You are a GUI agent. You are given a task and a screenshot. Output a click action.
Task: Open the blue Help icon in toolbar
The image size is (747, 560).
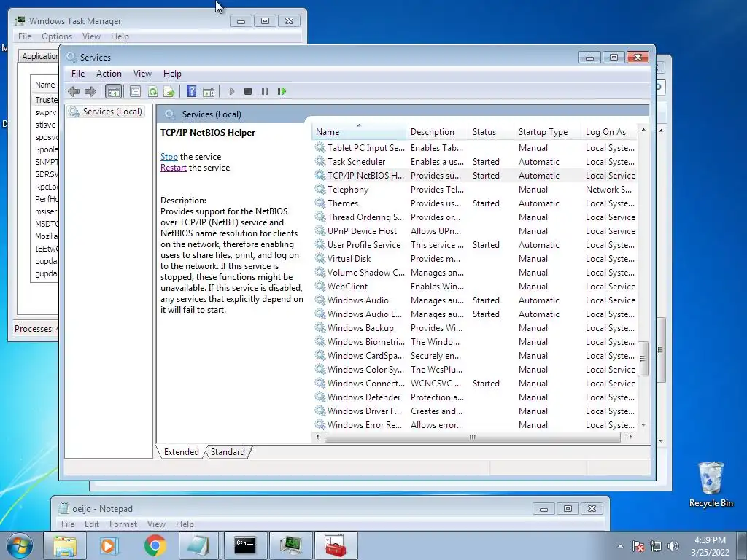[x=192, y=91]
